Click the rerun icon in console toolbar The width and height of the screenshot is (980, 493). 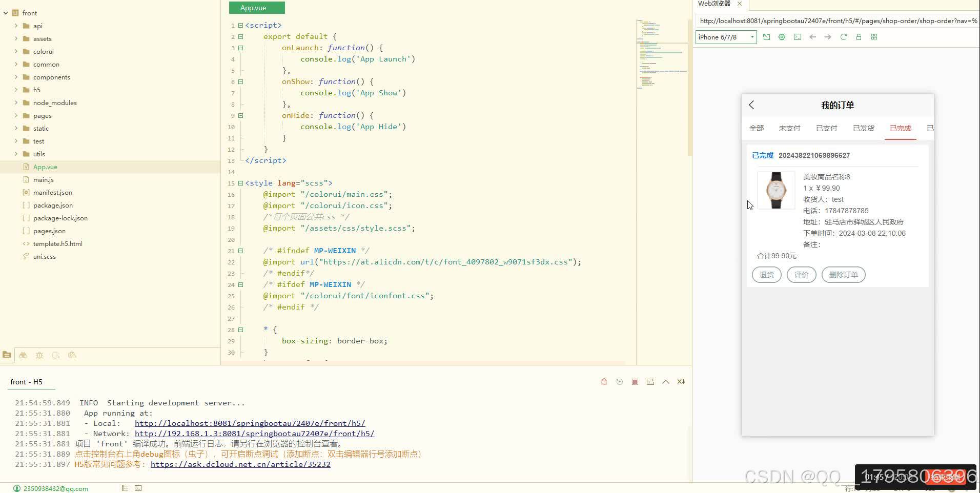(x=620, y=382)
